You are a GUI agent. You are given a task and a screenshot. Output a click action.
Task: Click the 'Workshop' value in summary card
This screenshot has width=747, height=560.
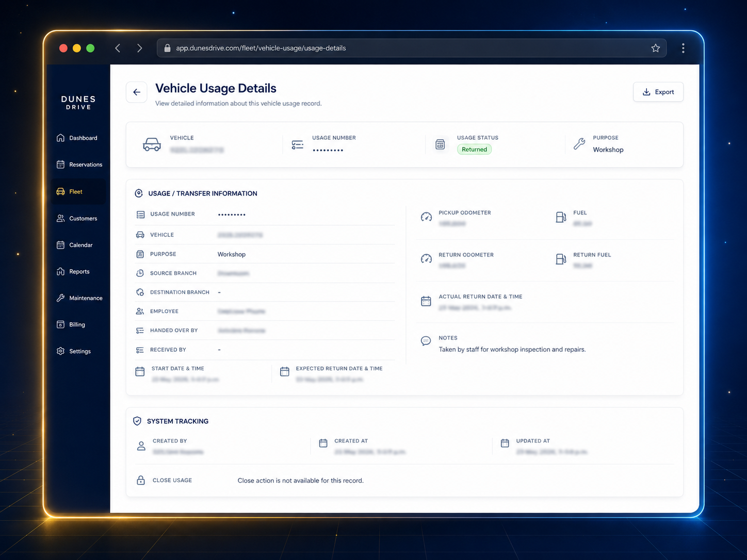pos(608,150)
